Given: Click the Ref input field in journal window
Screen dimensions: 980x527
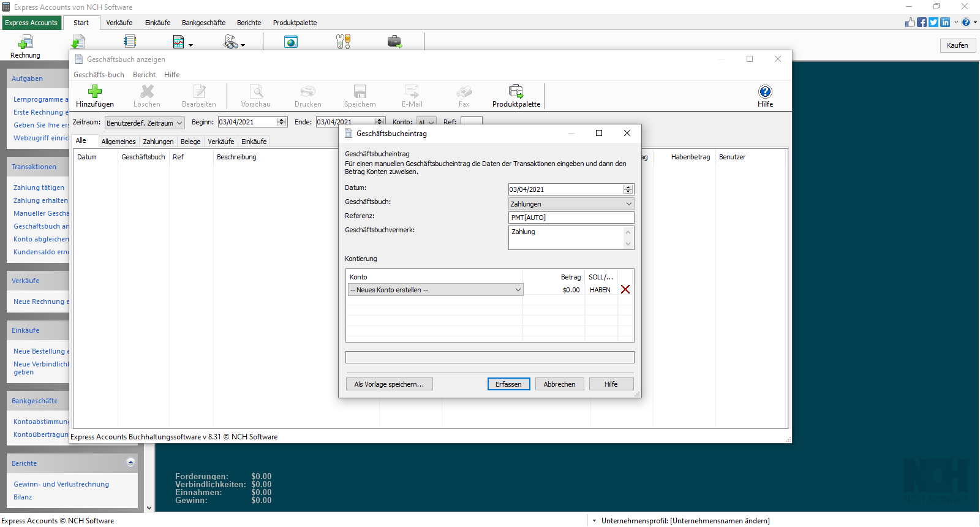Looking at the screenshot, I should pyautogui.click(x=472, y=121).
